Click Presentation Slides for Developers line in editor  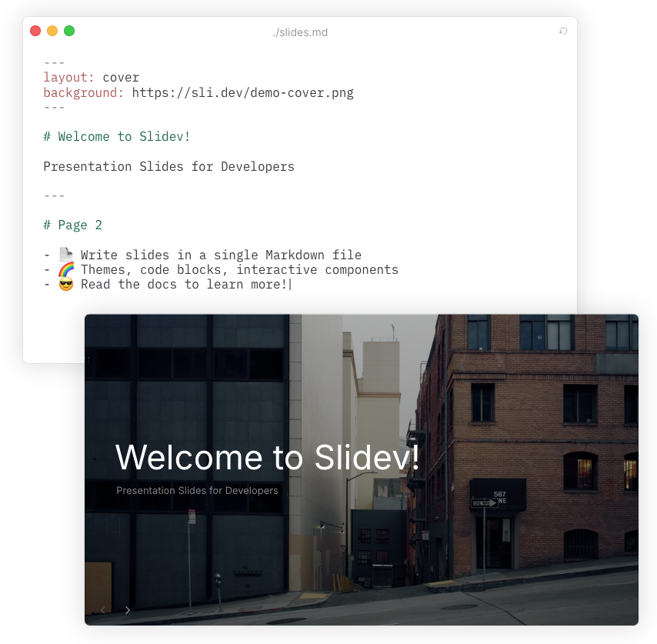168,166
